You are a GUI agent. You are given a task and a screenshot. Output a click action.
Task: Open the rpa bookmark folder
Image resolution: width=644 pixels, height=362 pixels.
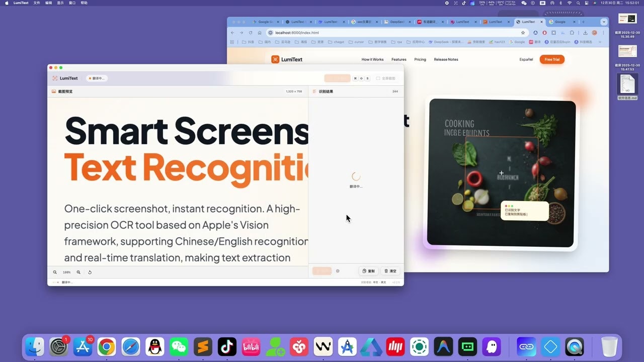coord(396,42)
